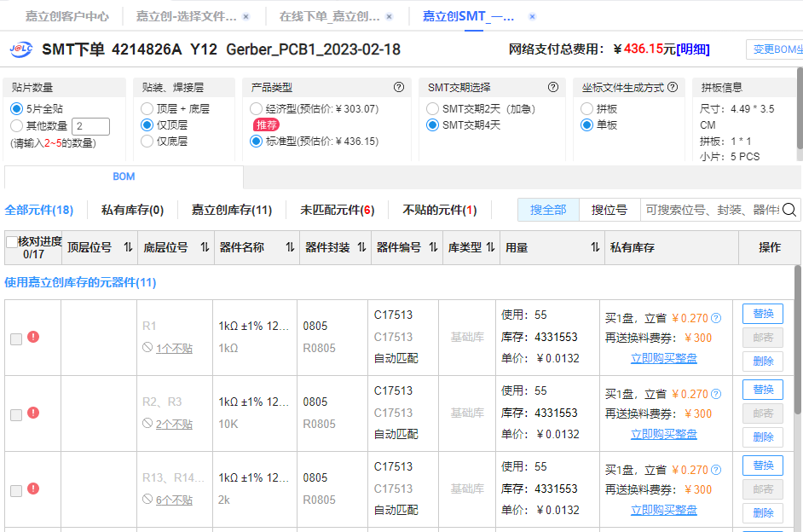The height and width of the screenshot is (532, 803).
Task: Open 明细 cost details link
Action: 693,49
